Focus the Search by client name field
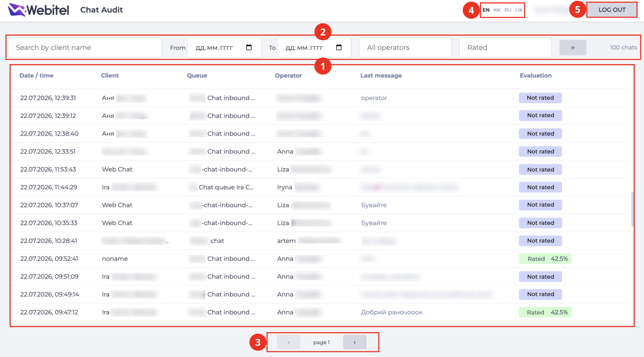This screenshot has height=357, width=644. (85, 48)
